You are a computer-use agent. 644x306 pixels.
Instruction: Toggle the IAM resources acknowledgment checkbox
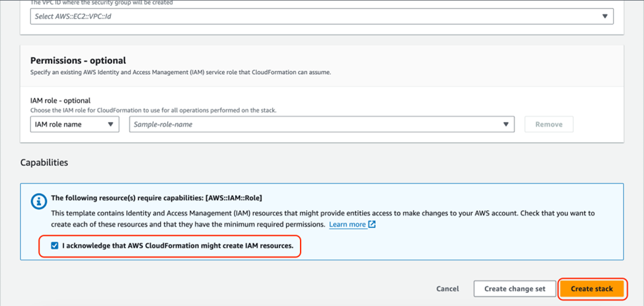pos(55,246)
